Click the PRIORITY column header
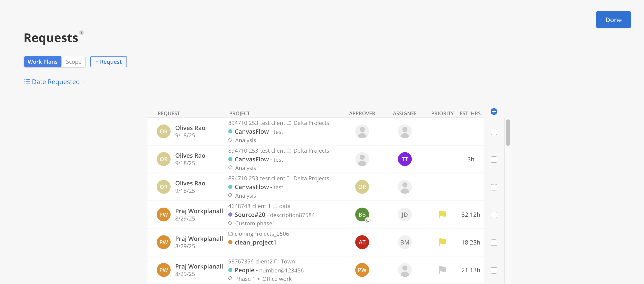The width and height of the screenshot is (644, 284). [x=442, y=114]
